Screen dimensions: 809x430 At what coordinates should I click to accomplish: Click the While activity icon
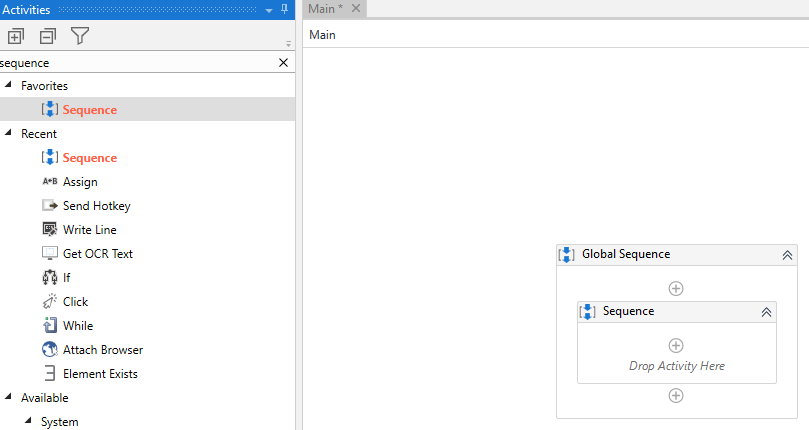(x=50, y=325)
